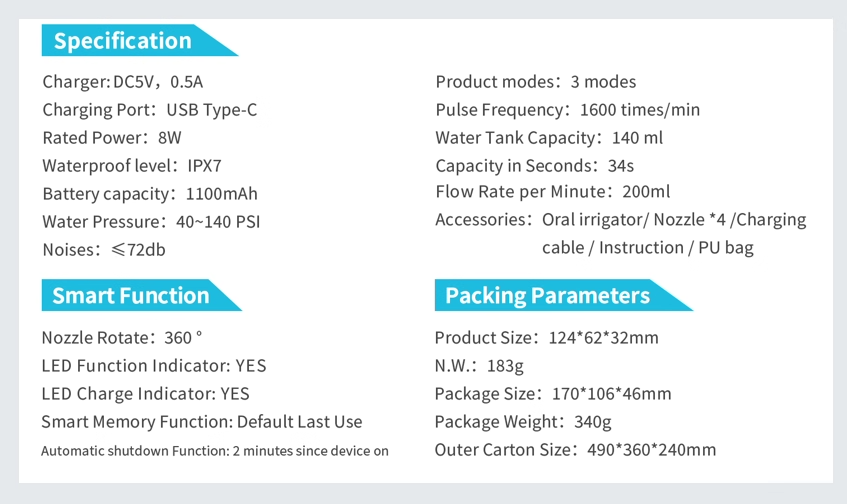Click the Charging Port USB Type-C text
The height and width of the screenshot is (504, 847).
[x=150, y=110]
